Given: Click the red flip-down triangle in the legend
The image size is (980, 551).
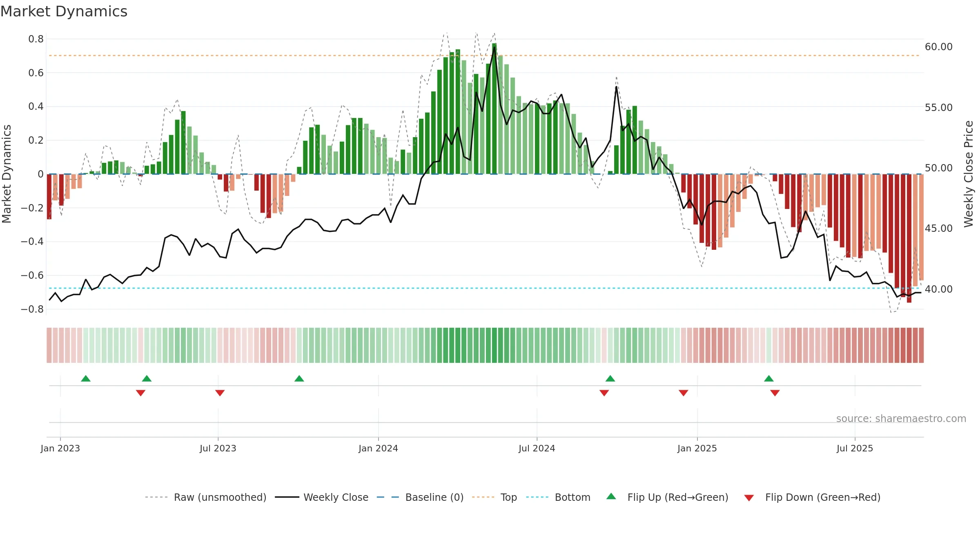Looking at the screenshot, I should pos(749,498).
